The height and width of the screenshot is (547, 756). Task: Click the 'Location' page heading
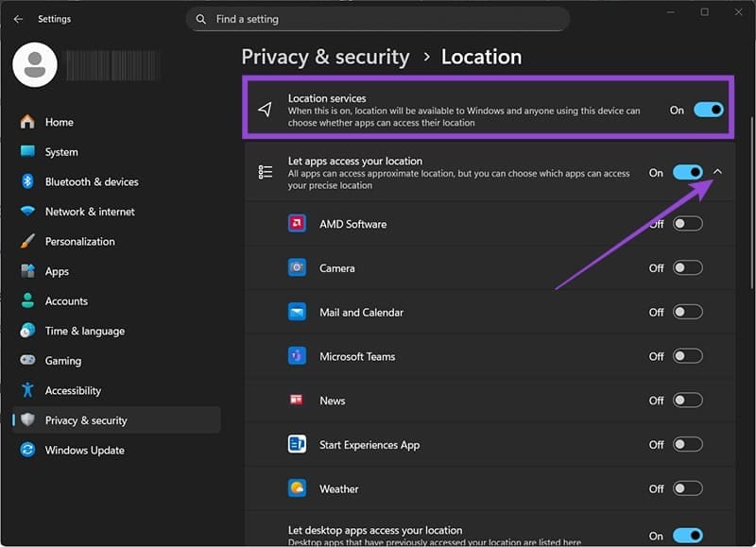[x=481, y=57]
